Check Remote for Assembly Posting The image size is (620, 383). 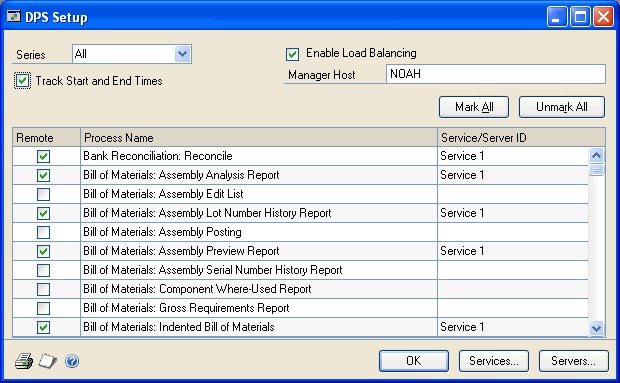click(x=43, y=232)
